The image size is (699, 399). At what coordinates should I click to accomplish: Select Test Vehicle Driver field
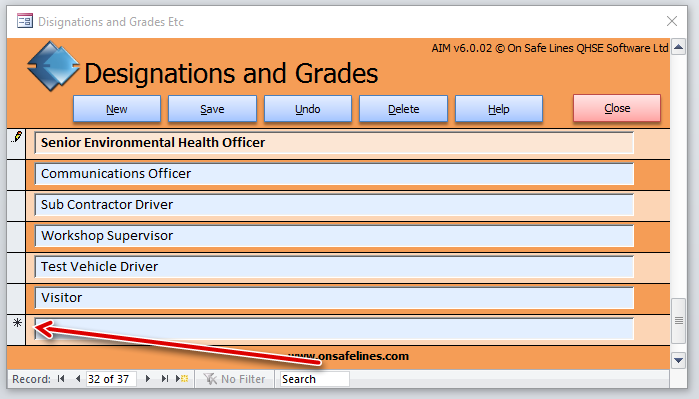pyautogui.click(x=334, y=267)
